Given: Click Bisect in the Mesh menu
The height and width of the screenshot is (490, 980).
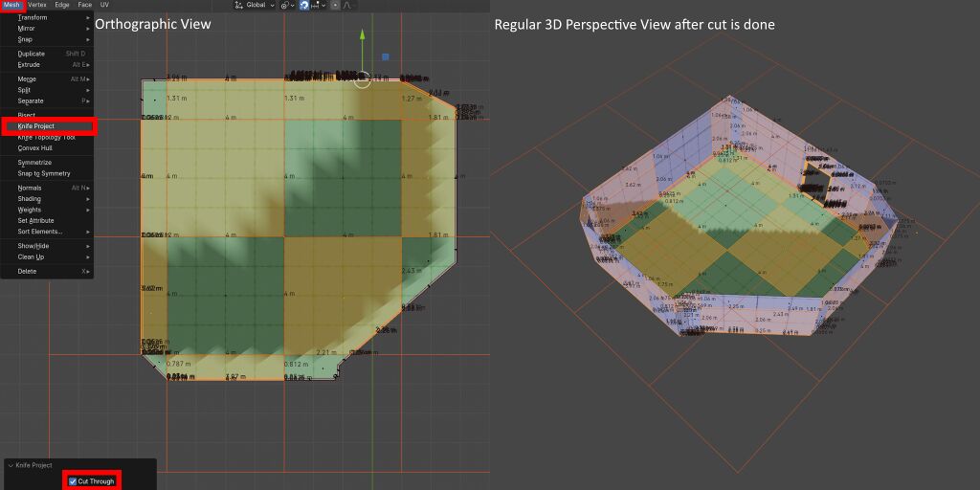Looking at the screenshot, I should pyautogui.click(x=26, y=115).
